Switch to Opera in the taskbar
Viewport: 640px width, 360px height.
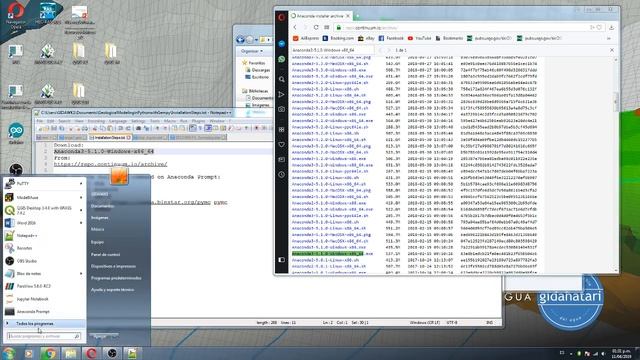tap(91, 353)
